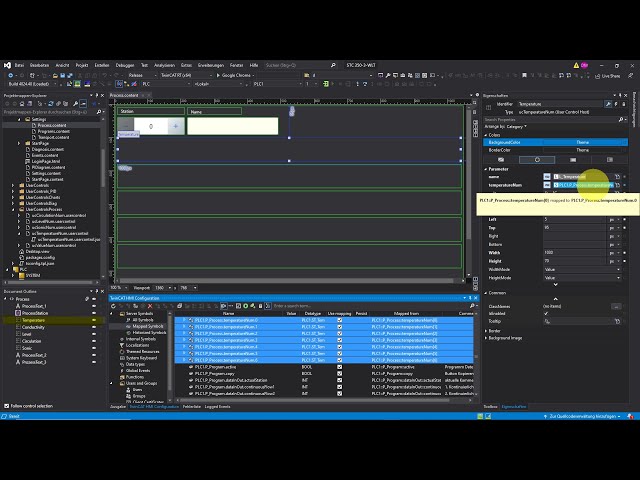Image resolution: width=640 pixels, height=480 pixels.
Task: Open the Visual Studio logo menu
Action: click(x=7, y=65)
